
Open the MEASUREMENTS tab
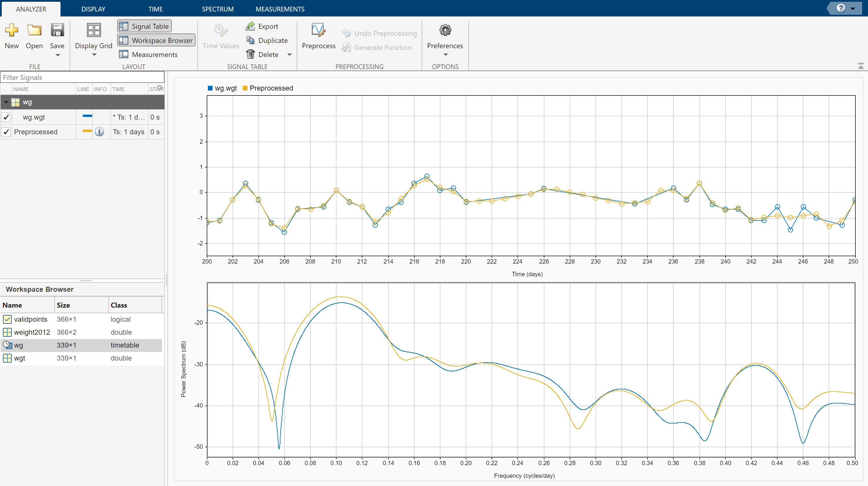click(x=280, y=9)
